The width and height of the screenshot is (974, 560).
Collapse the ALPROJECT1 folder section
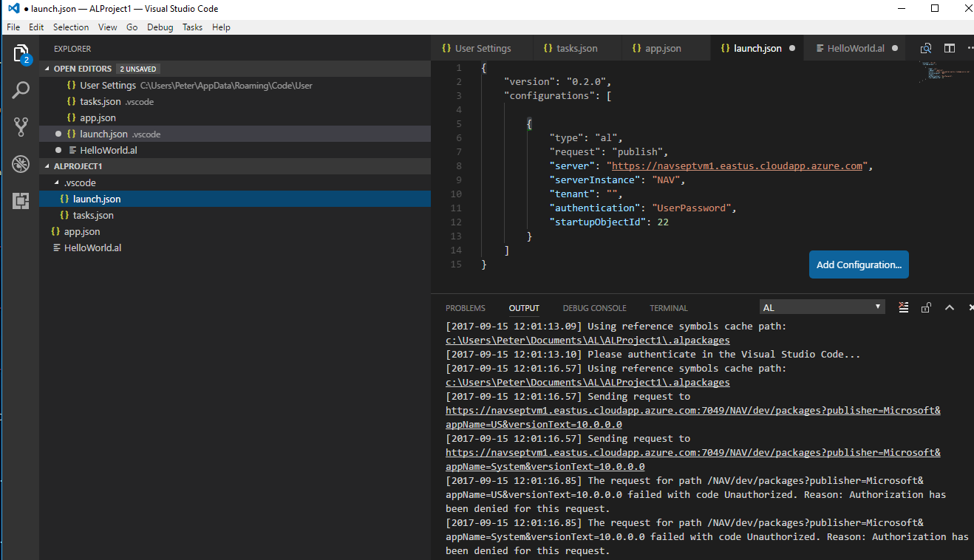click(49, 166)
